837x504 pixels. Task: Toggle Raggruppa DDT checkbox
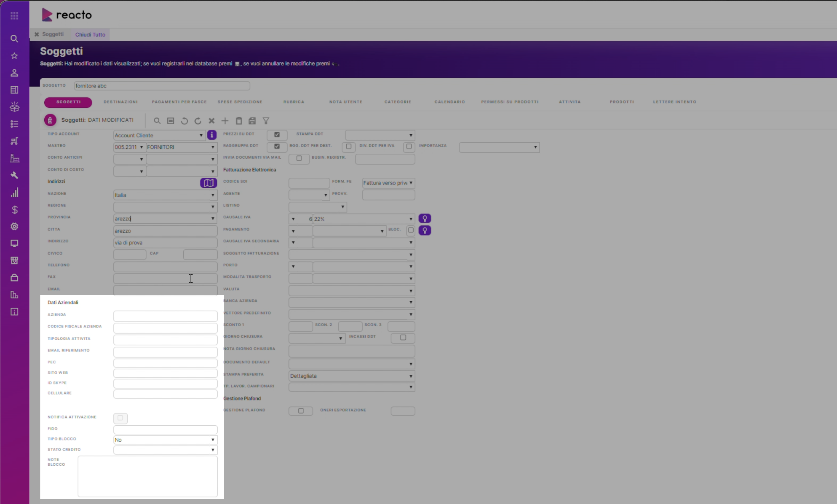point(277,146)
